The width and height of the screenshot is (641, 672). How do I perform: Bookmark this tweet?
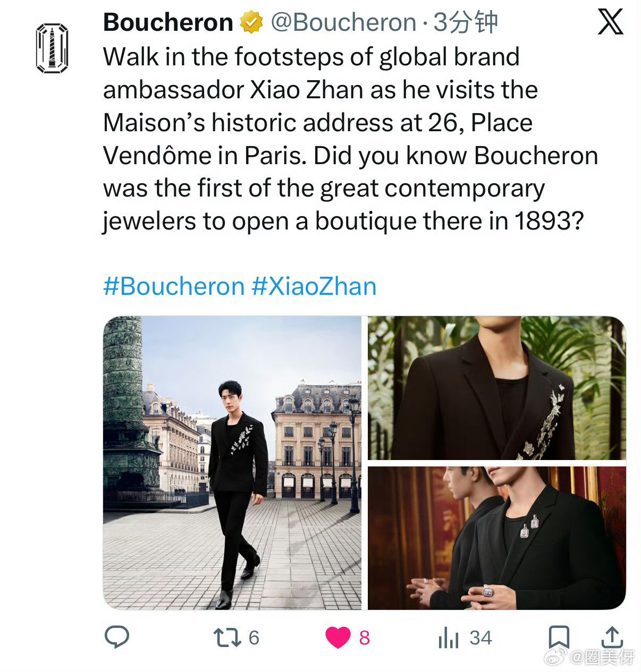[559, 637]
